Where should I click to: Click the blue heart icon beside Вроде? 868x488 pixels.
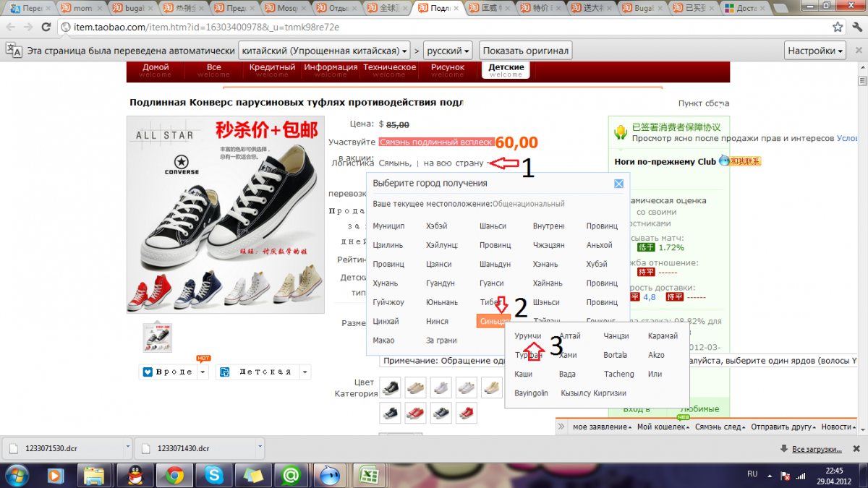coord(148,372)
